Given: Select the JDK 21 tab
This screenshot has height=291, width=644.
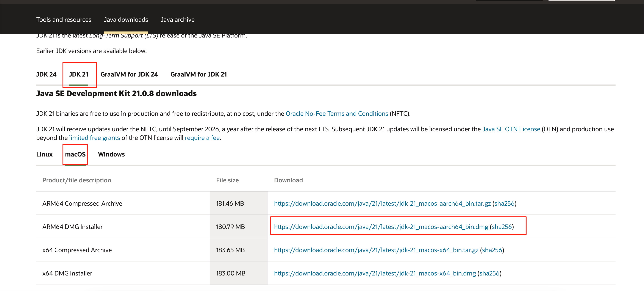Looking at the screenshot, I should (78, 74).
